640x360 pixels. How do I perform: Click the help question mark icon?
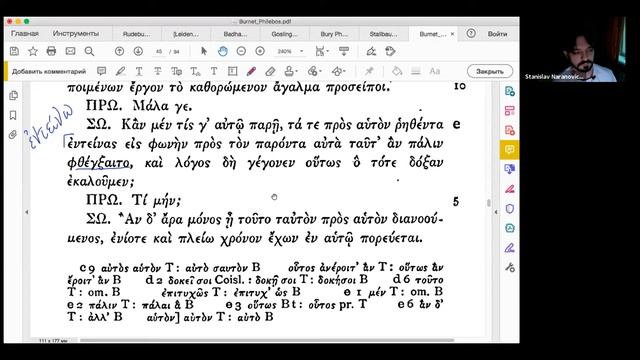tap(471, 33)
